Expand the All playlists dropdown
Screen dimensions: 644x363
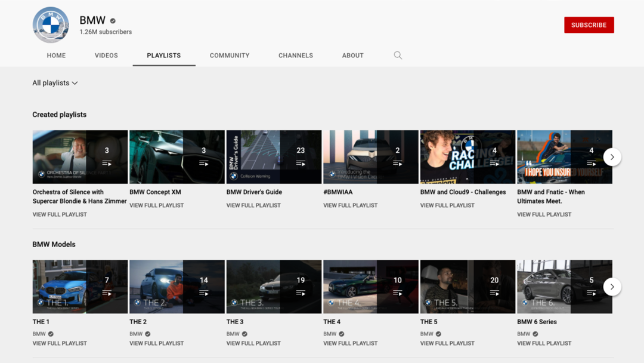(55, 83)
